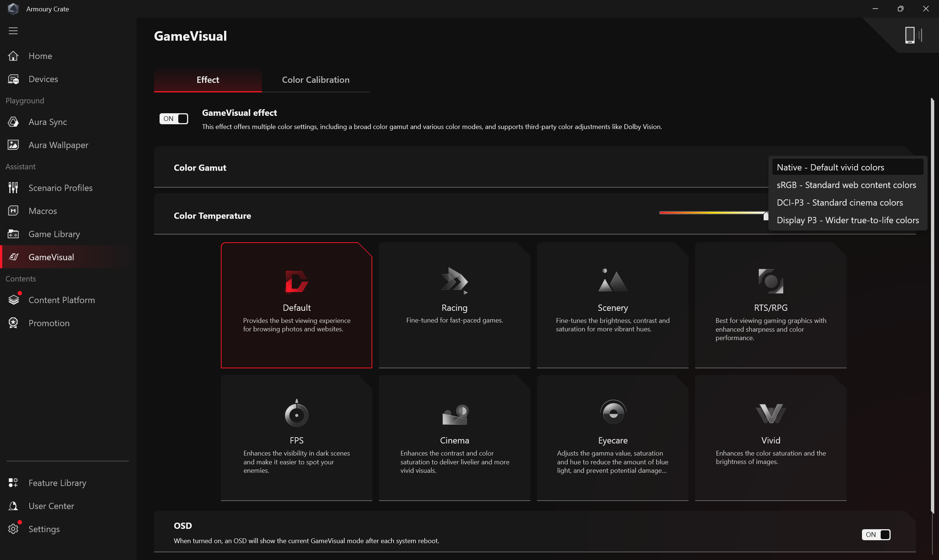Toggle the OSD switch off
Image resolution: width=939 pixels, height=560 pixels.
(876, 535)
